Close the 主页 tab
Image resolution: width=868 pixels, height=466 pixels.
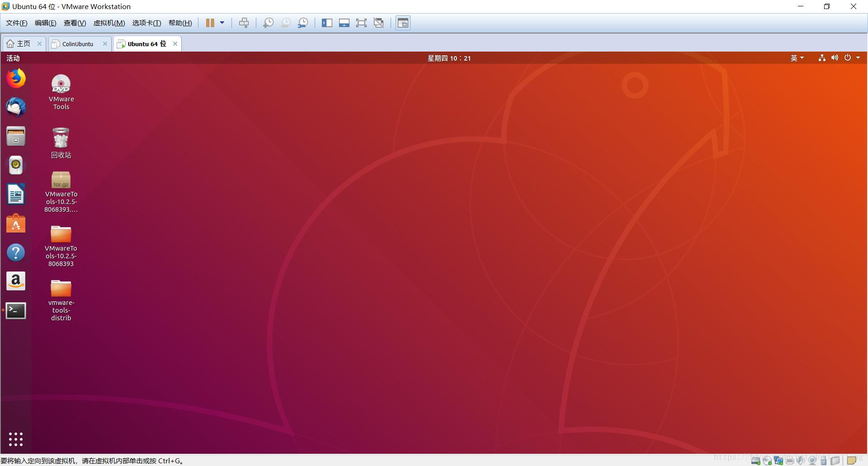(39, 44)
